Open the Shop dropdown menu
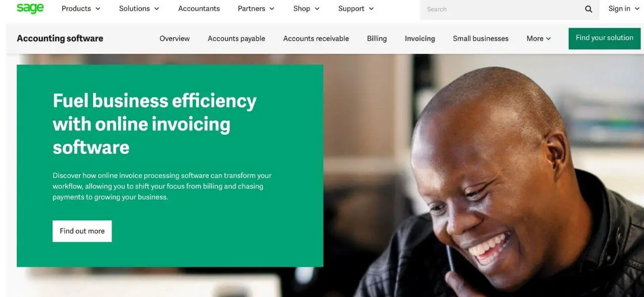Screen dimensions: 644x297 pos(306,8)
